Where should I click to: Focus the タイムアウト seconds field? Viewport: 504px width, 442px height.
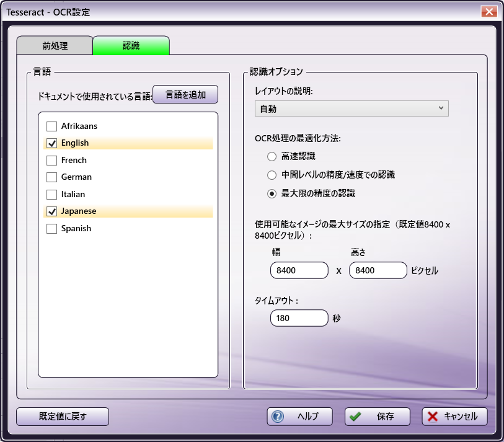point(299,318)
